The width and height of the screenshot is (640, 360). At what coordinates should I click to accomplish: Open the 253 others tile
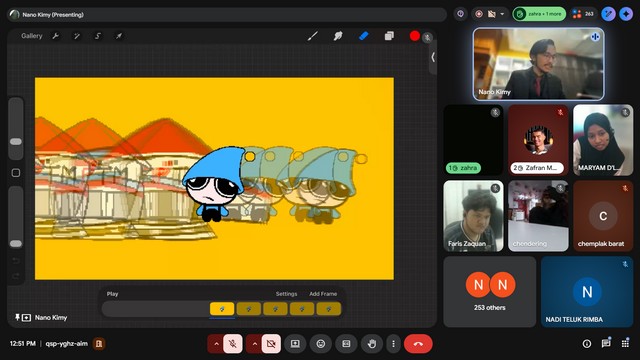[490, 292]
